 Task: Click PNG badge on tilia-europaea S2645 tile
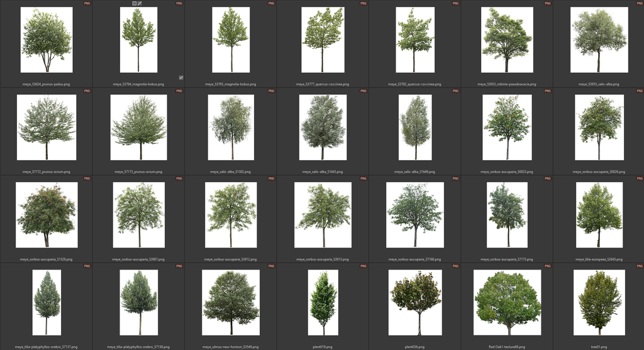[x=639, y=178]
